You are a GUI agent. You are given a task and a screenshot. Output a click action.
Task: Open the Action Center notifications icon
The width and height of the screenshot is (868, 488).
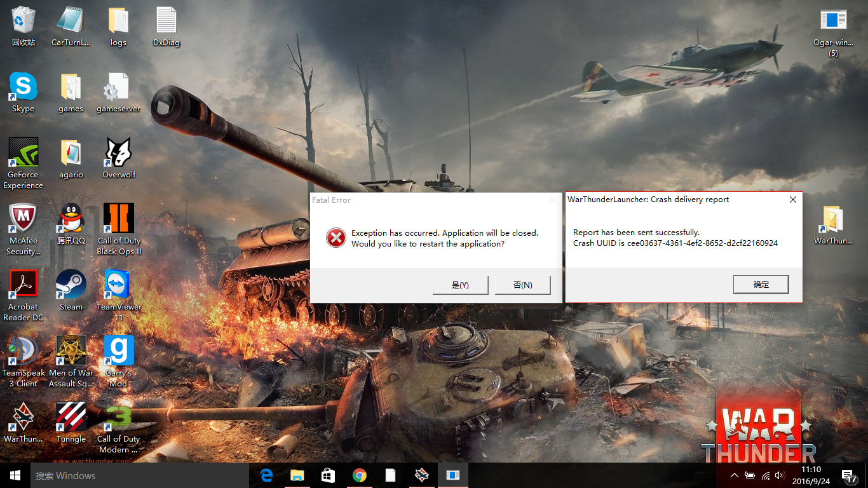[850, 475]
